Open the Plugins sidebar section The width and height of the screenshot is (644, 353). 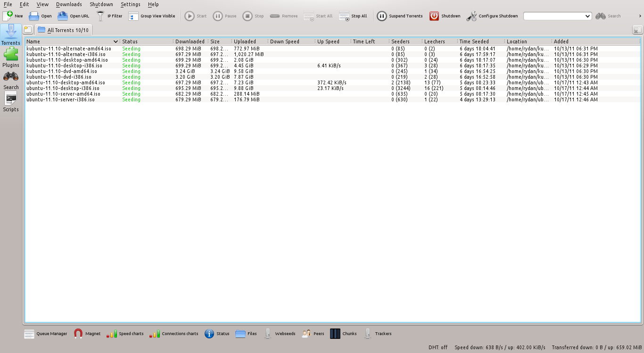click(x=10, y=57)
